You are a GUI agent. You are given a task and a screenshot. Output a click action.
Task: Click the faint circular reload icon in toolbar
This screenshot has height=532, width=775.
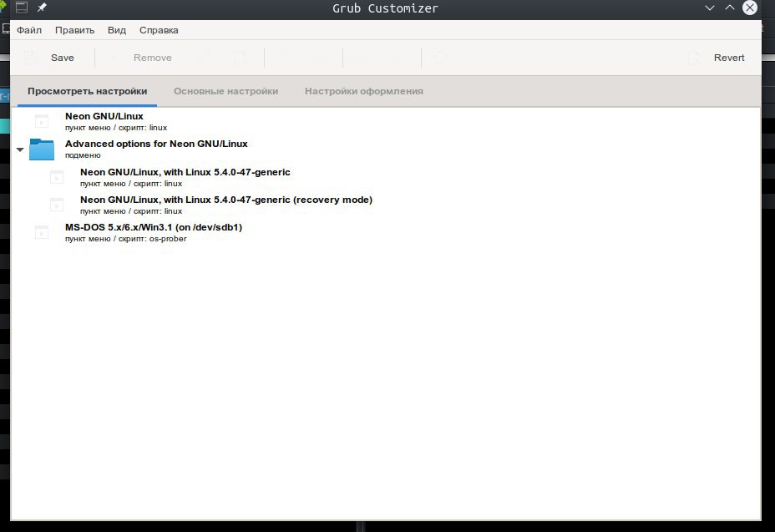440,58
